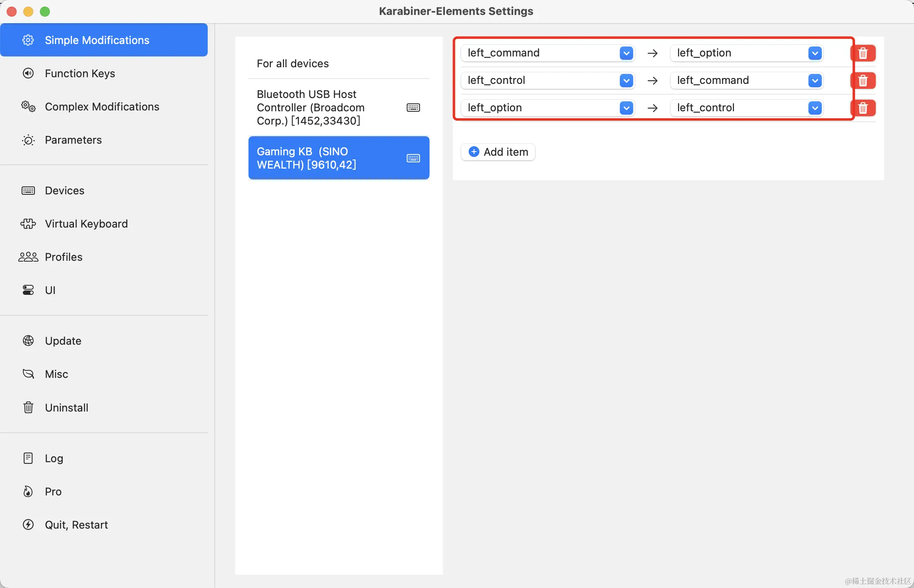Image resolution: width=914 pixels, height=588 pixels.
Task: Click the Quit, Restart bolt icon
Action: tap(28, 524)
